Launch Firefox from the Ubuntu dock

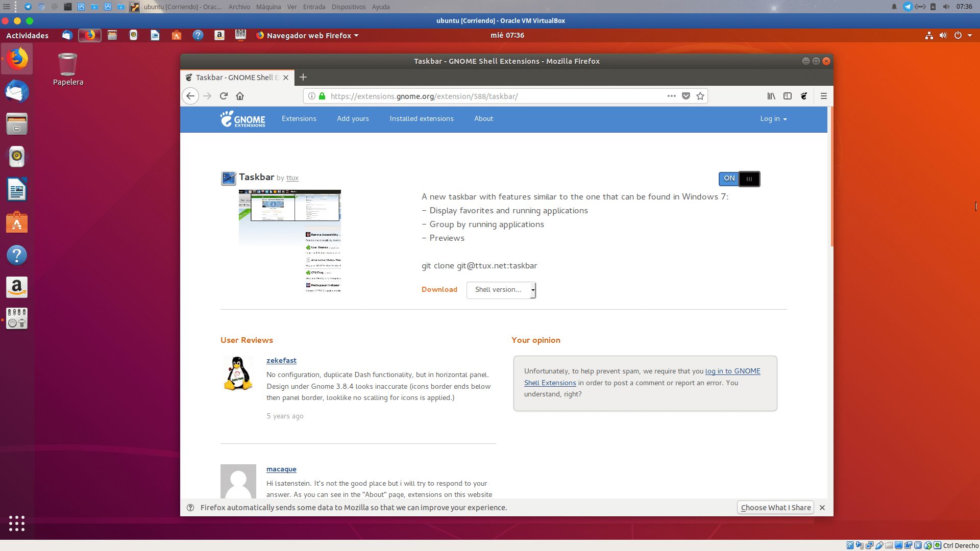17,59
